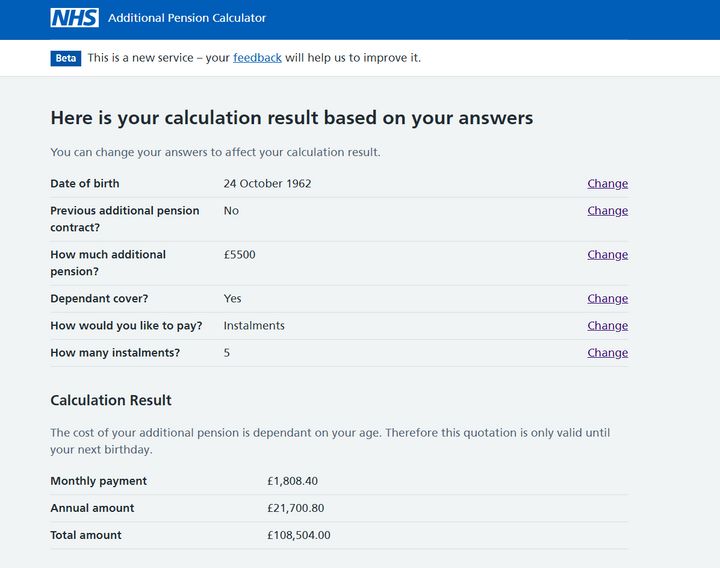Change the How many instalments answer
The height and width of the screenshot is (568, 720).
point(607,353)
